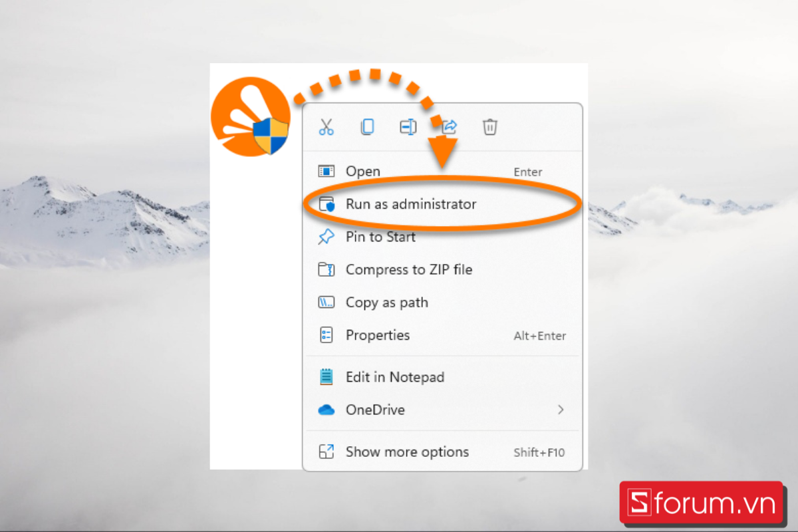Click the OneDrive cloud icon

[326, 410]
